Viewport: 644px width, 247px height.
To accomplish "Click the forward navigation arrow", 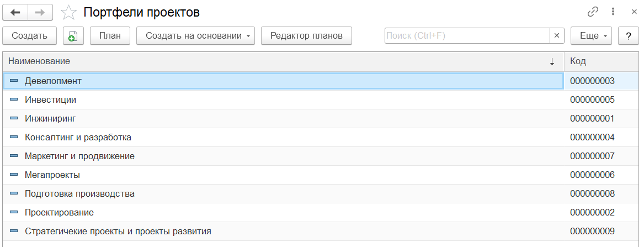I will tap(40, 12).
